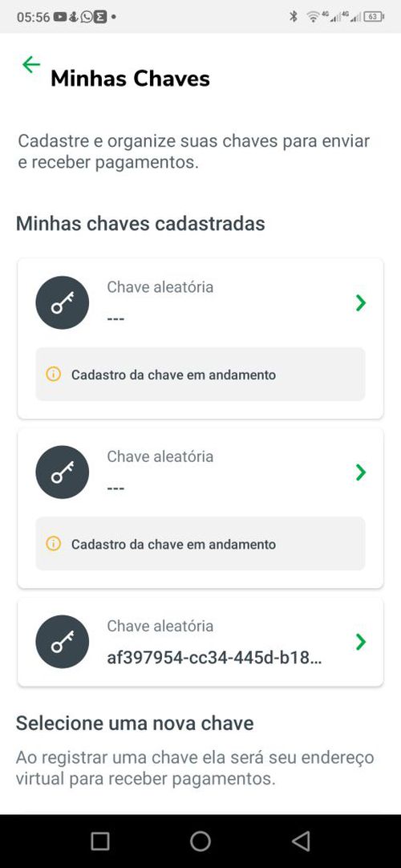
Task: Tap first 'Cadastro da chave em andamento' banner
Action: click(200, 374)
